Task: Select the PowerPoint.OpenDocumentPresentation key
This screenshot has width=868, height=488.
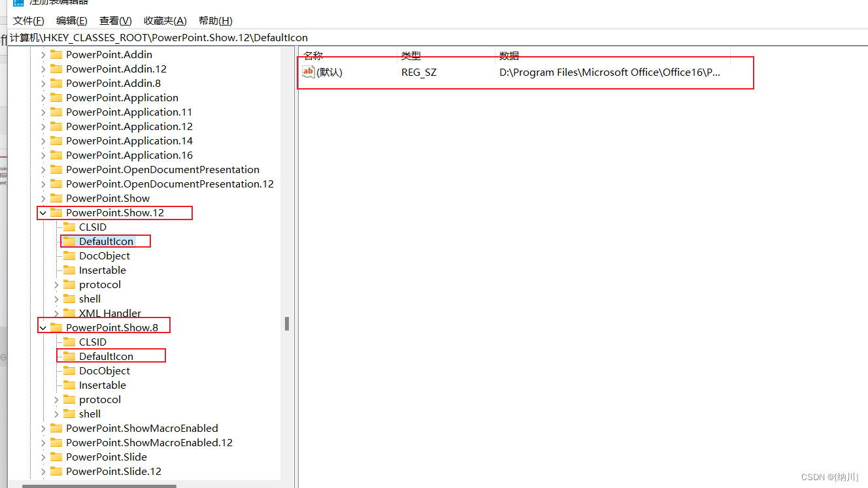Action: pyautogui.click(x=163, y=170)
